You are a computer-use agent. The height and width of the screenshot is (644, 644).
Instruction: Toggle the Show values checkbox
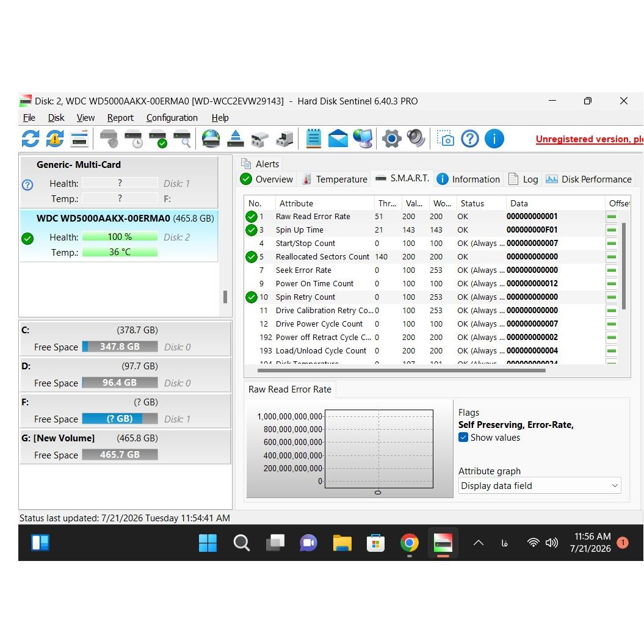coord(463,438)
